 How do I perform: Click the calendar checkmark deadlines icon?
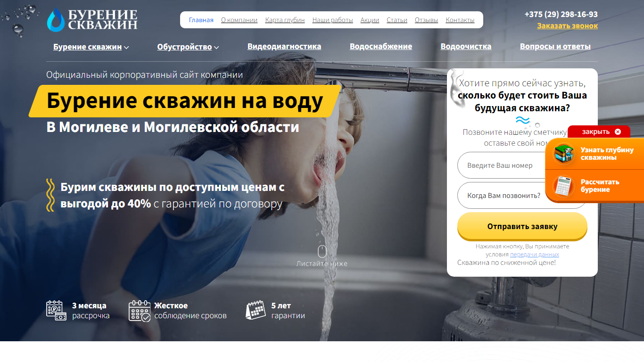[140, 311]
